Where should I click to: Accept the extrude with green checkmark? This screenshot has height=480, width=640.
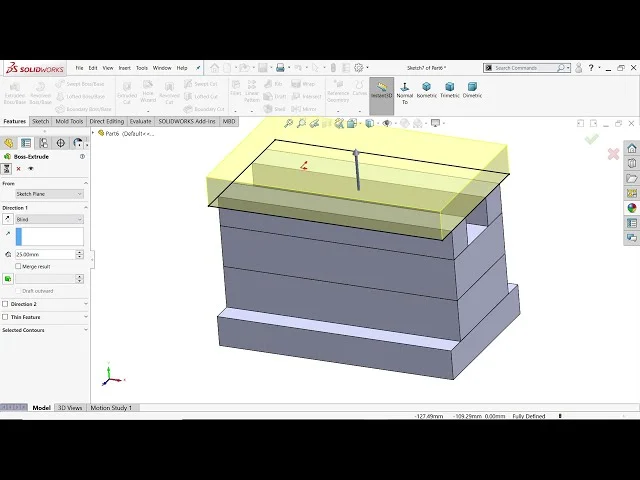click(x=591, y=139)
